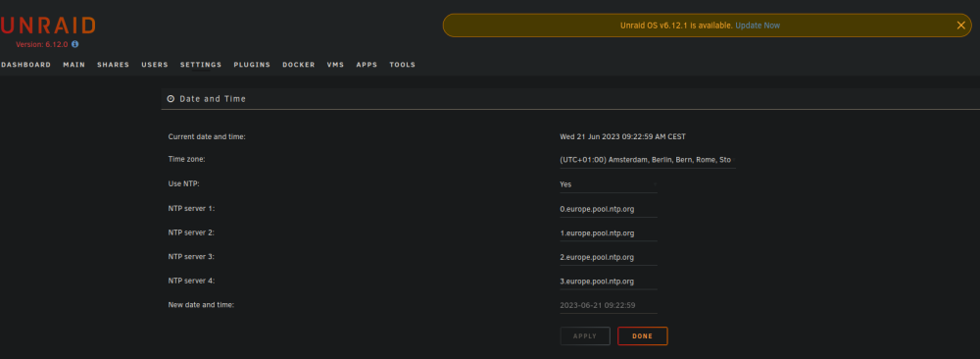Open the Apps page
The height and width of the screenshot is (359, 980).
(x=367, y=65)
